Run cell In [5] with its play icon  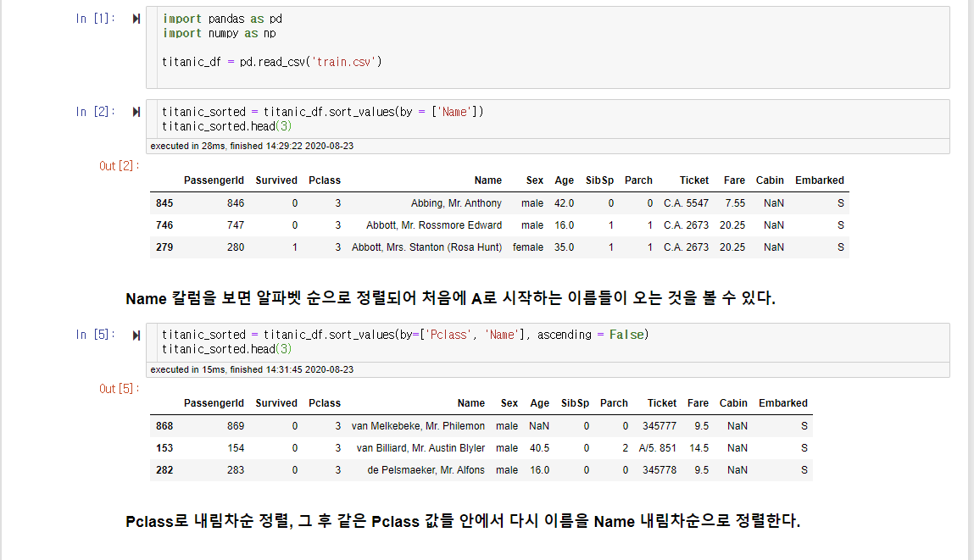pyautogui.click(x=136, y=335)
